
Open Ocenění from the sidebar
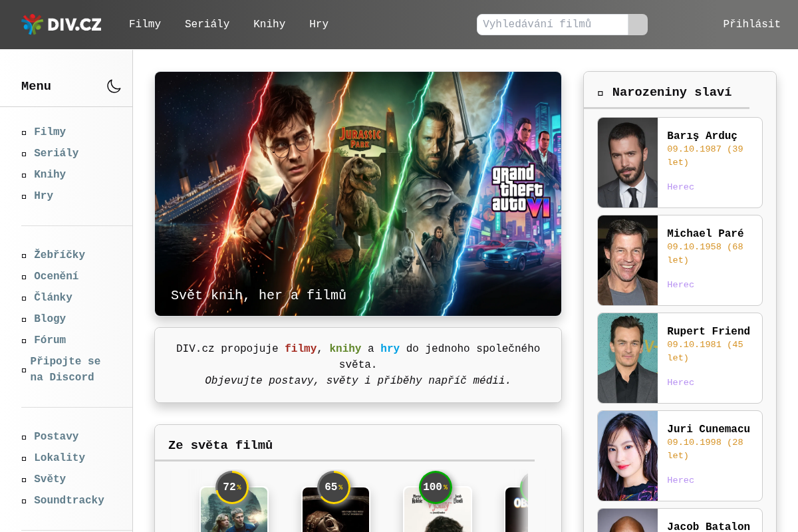tap(57, 277)
